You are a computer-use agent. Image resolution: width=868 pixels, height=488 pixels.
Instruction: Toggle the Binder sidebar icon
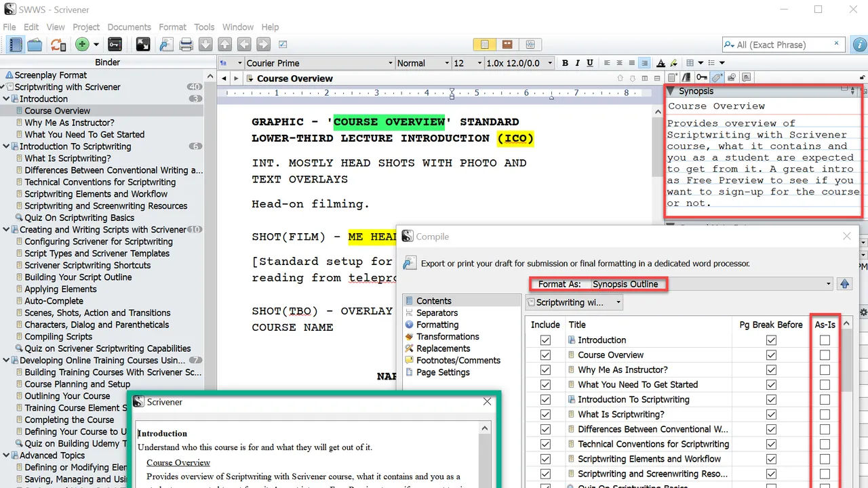point(16,45)
